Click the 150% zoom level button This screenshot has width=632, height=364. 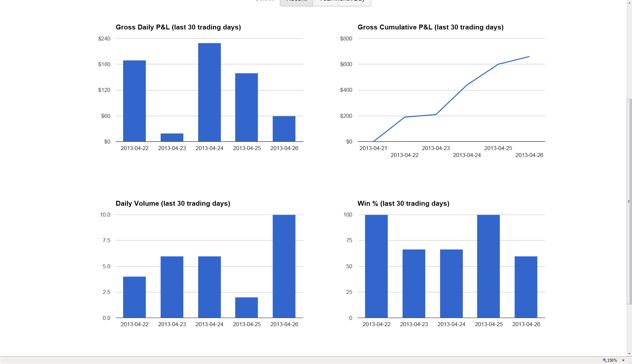coord(610,360)
